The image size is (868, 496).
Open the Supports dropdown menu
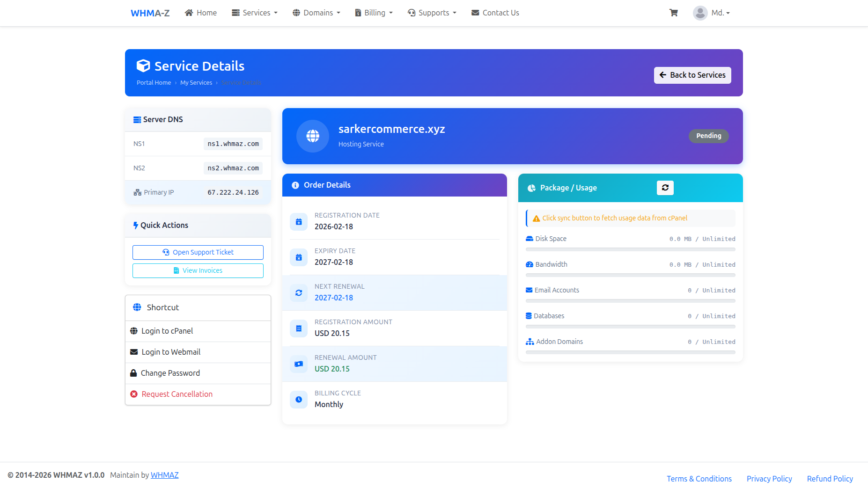432,13
